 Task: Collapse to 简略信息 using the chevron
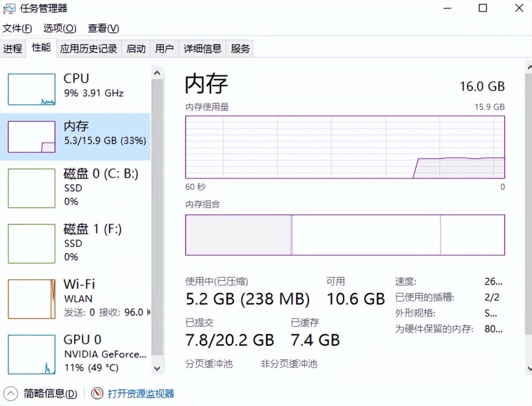pos(10,394)
